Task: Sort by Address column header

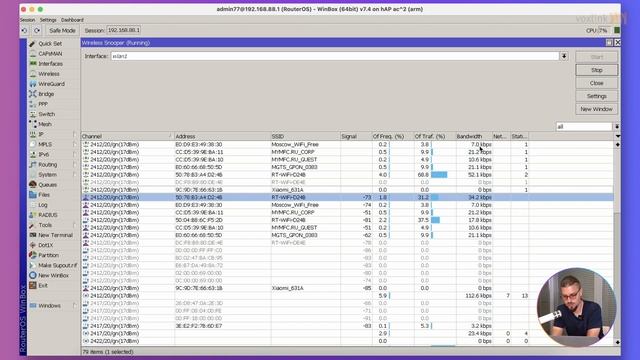Action: point(222,136)
